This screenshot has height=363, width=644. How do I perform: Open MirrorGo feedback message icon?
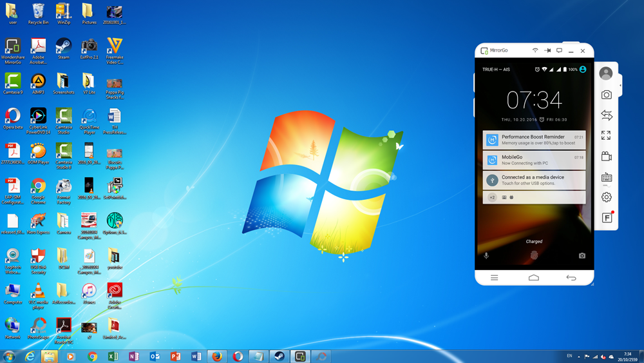pos(559,50)
